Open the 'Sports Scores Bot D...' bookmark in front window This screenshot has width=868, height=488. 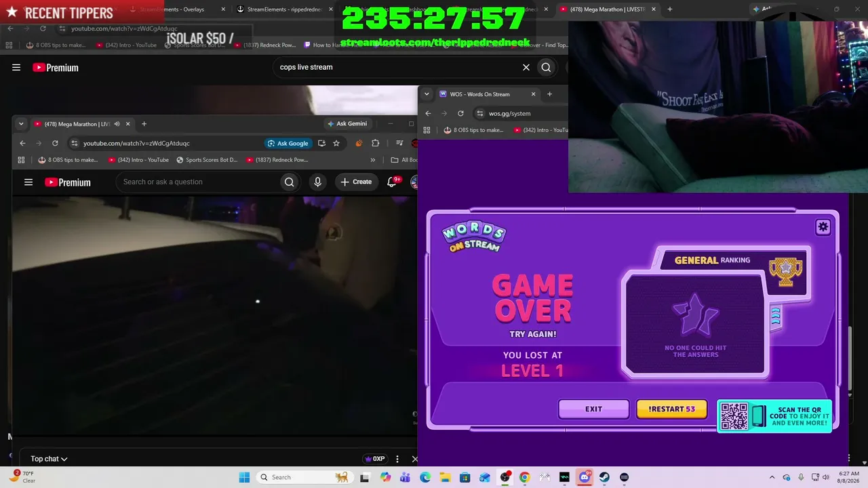207,160
